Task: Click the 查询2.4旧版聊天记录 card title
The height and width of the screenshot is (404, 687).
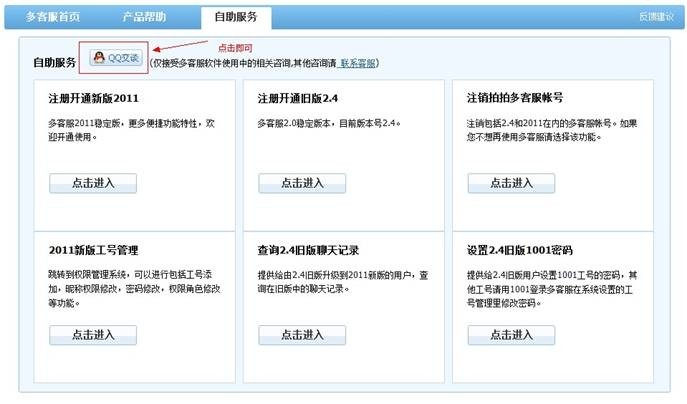Action: click(307, 249)
